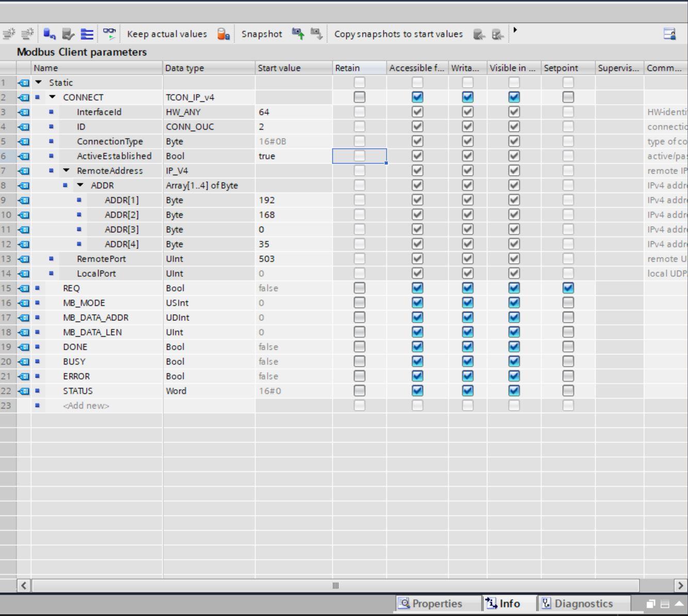Click the Reset start values icon

pyautogui.click(x=50, y=33)
